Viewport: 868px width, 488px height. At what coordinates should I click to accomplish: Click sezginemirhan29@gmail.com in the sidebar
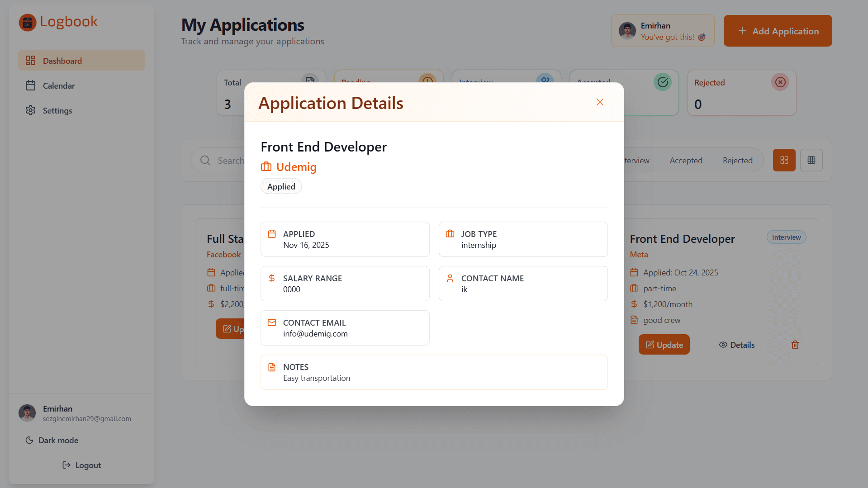click(87, 419)
